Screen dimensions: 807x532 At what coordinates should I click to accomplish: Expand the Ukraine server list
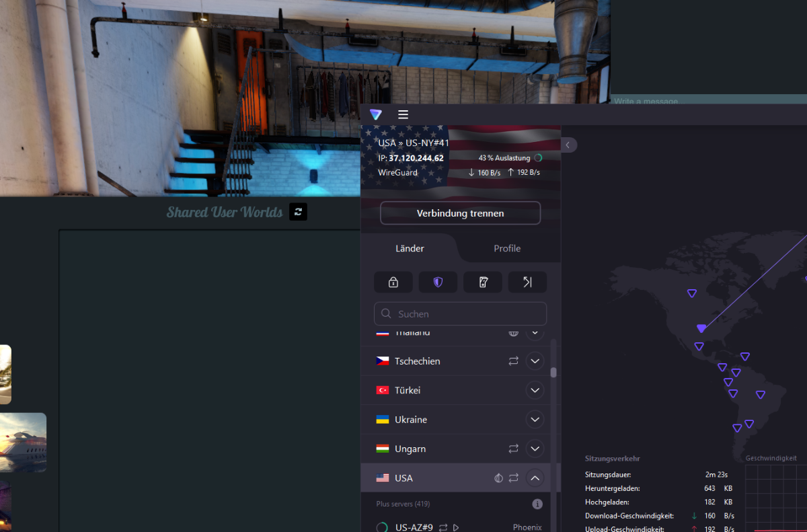535,419
